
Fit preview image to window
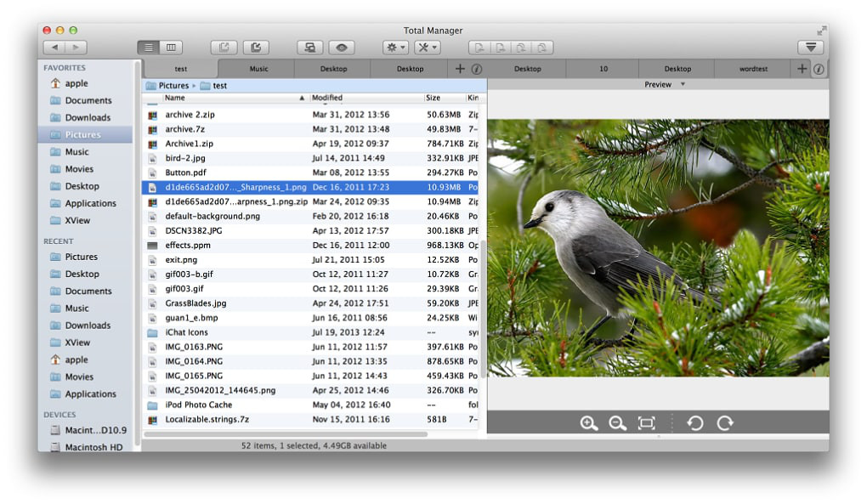(646, 423)
